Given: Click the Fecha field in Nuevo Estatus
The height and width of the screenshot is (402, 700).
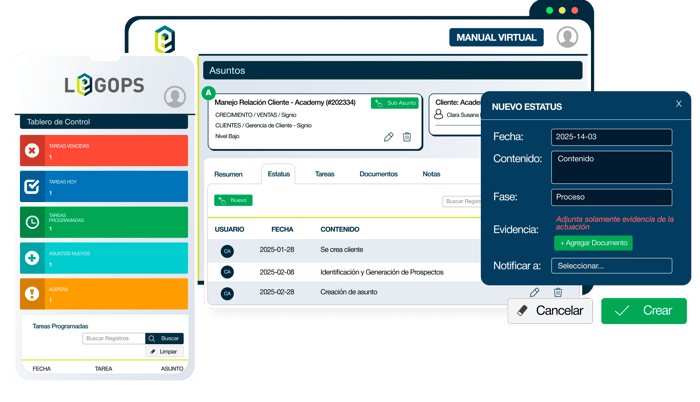Looking at the screenshot, I should (x=611, y=136).
